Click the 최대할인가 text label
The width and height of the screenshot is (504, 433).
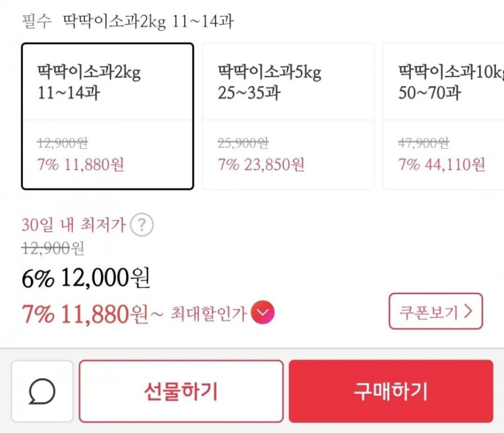[x=208, y=314]
